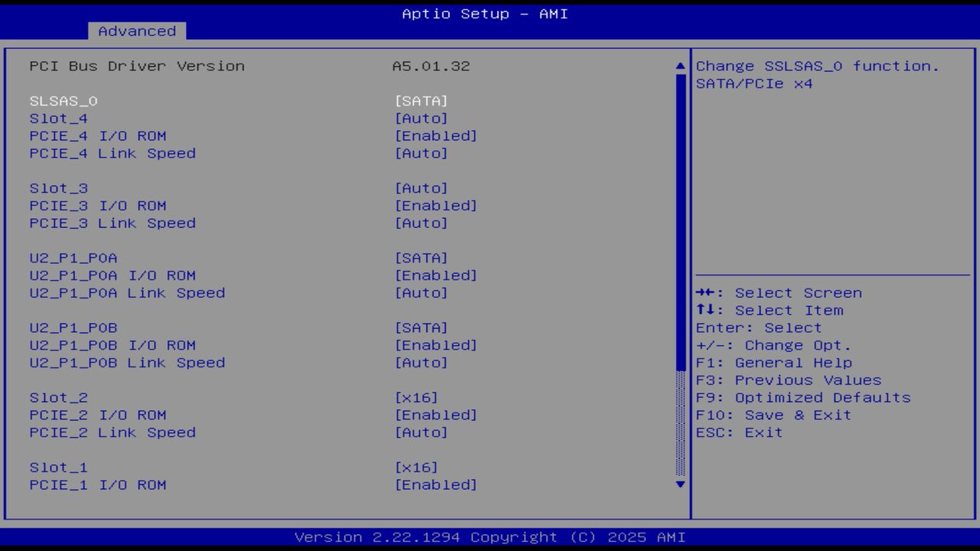Switch to the Advanced tab
This screenshot has height=551, width=980.
coord(136,31)
